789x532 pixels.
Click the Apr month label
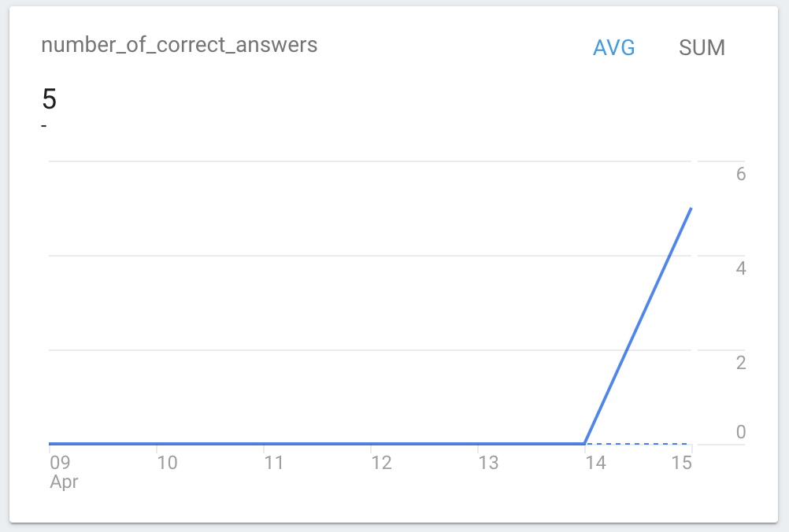click(x=64, y=482)
